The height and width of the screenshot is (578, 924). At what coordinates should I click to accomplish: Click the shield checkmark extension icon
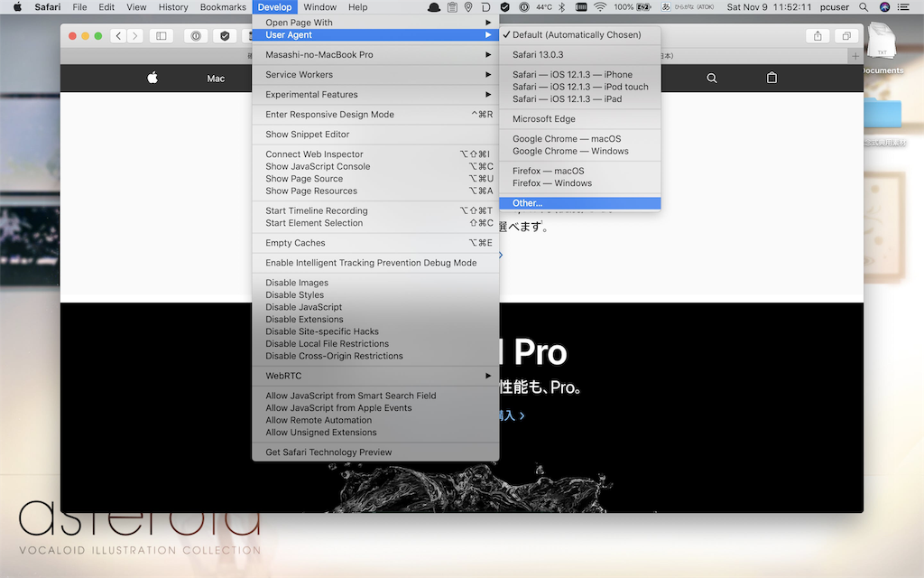[225, 36]
